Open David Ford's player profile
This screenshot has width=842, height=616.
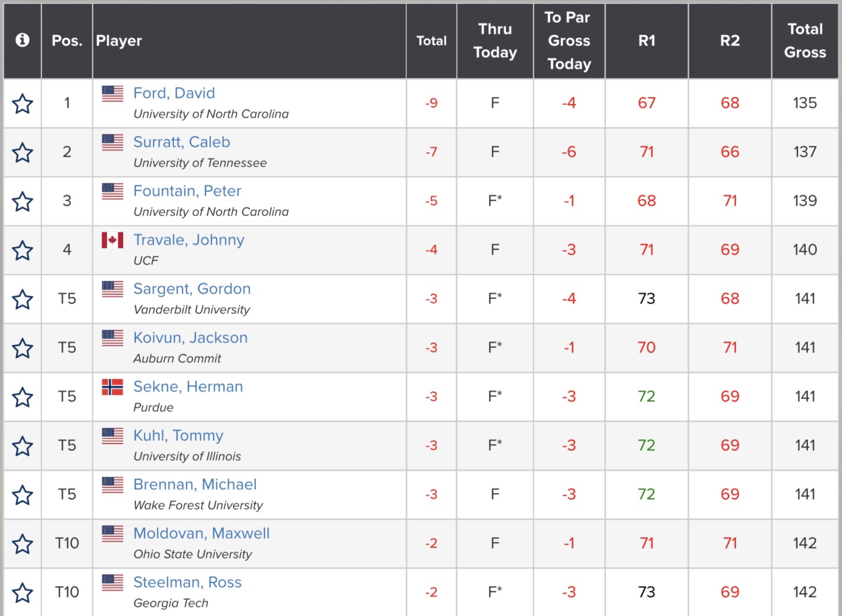(174, 93)
